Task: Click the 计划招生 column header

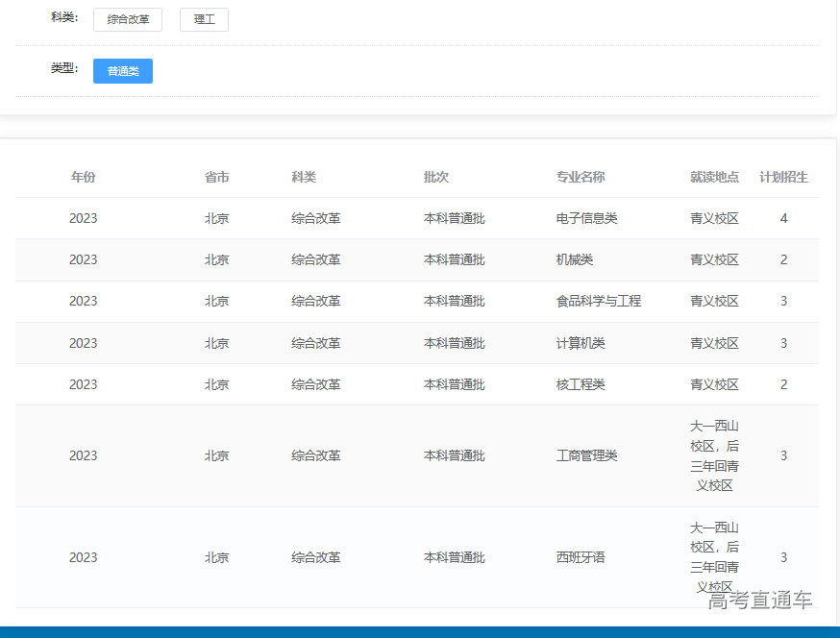Action: (783, 177)
